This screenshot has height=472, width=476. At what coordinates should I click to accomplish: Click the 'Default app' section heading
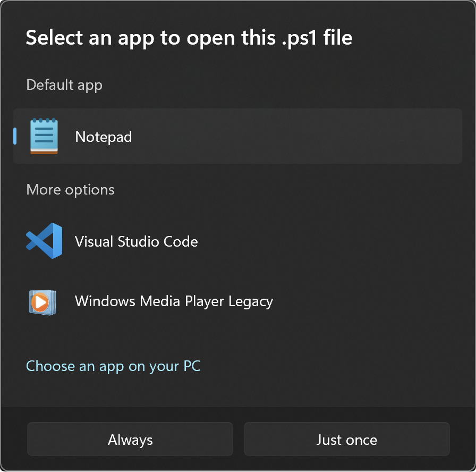64,85
